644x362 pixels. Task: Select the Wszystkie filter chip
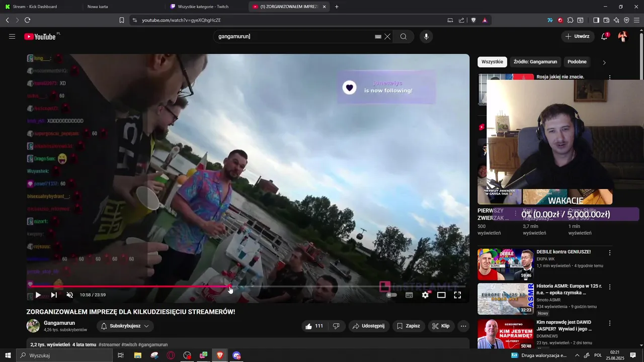492,62
